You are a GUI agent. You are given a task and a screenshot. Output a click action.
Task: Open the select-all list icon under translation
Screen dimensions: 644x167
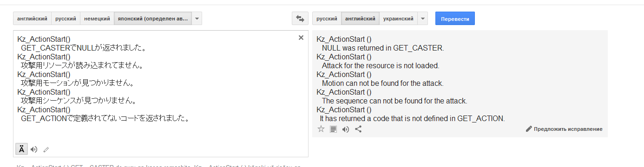[x=333, y=129]
